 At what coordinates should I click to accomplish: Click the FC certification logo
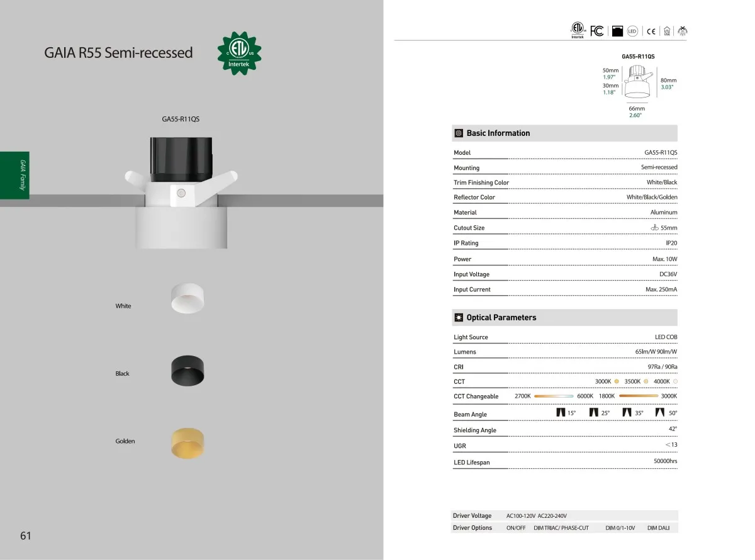pos(598,31)
